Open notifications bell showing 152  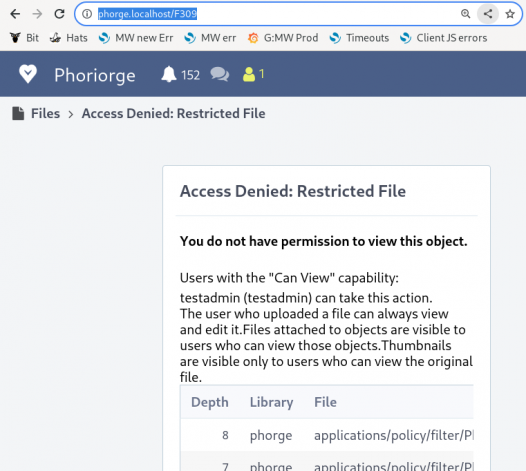coord(180,74)
